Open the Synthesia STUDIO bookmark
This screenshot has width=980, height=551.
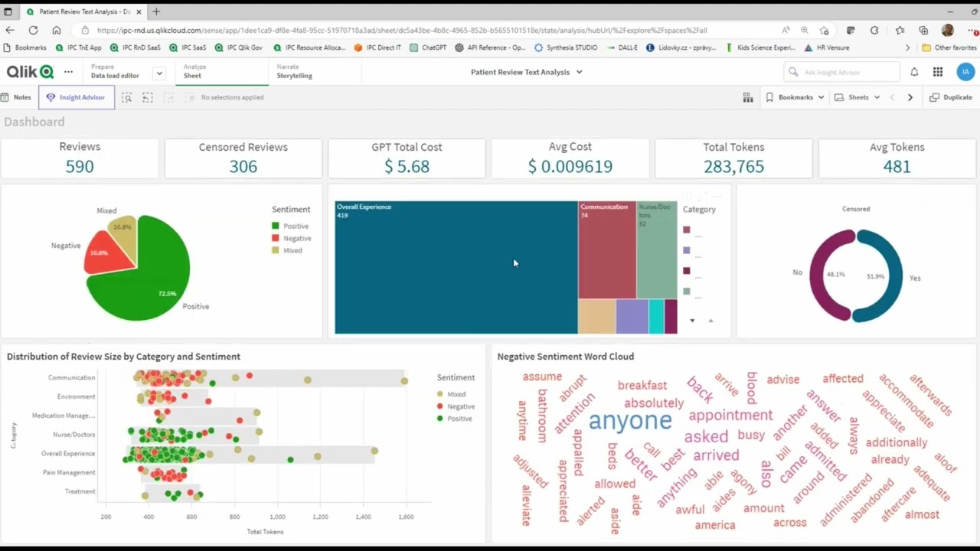click(x=566, y=47)
